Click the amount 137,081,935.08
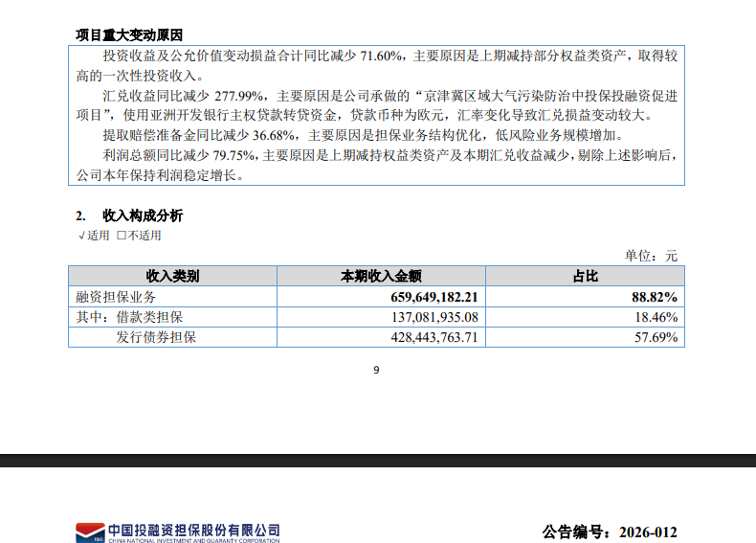This screenshot has height=543, width=756. pos(434,317)
